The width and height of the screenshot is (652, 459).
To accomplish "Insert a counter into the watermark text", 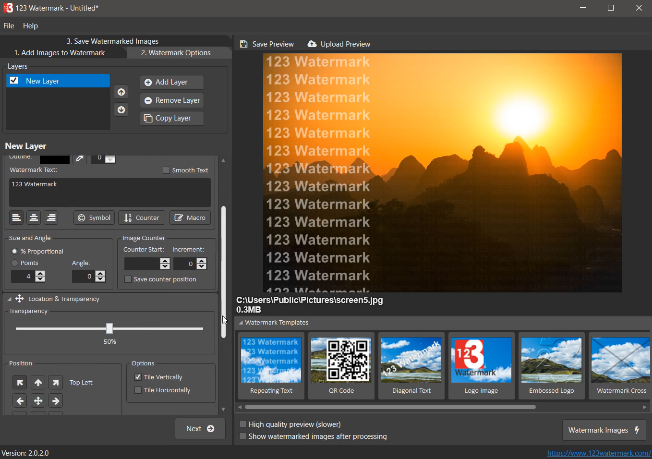I will (x=141, y=217).
